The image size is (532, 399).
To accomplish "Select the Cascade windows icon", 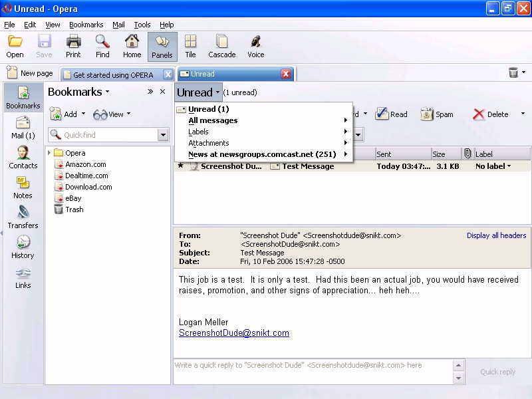I will (x=221, y=47).
